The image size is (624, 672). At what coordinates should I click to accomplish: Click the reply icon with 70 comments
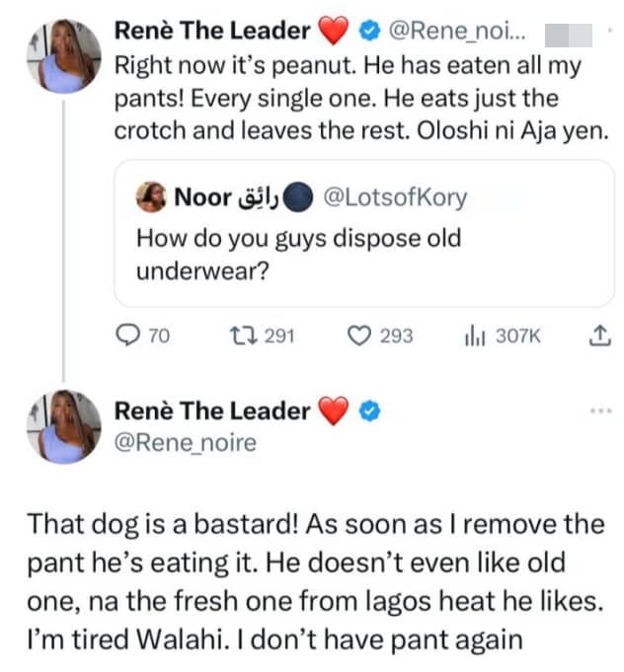point(128,336)
